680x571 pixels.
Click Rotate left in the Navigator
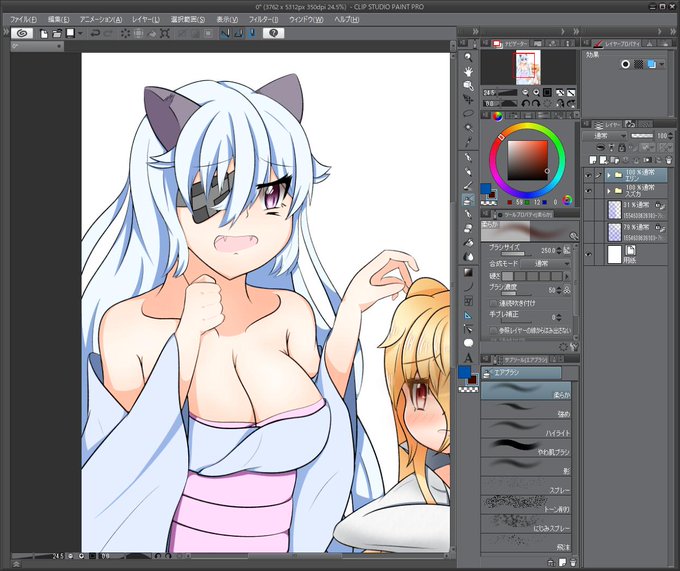pyautogui.click(x=526, y=104)
